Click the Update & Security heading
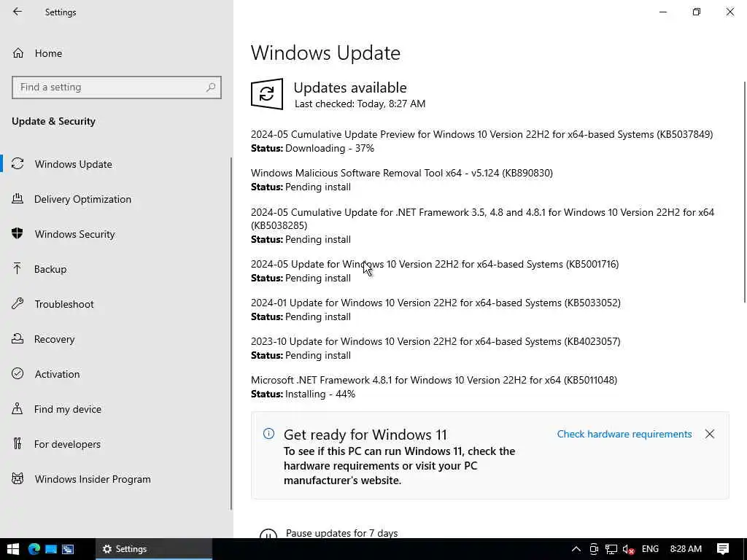Viewport: 747px width, 560px height. coord(53,121)
